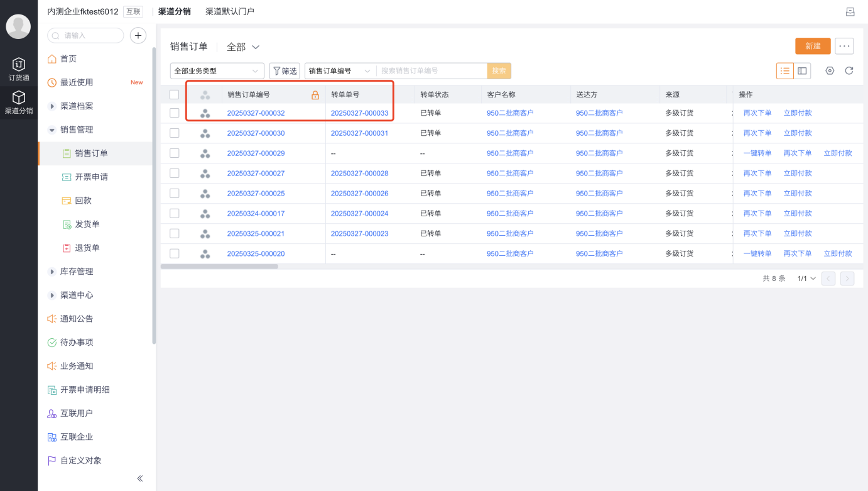Select the checkbox for order 20250325-000020

(175, 253)
